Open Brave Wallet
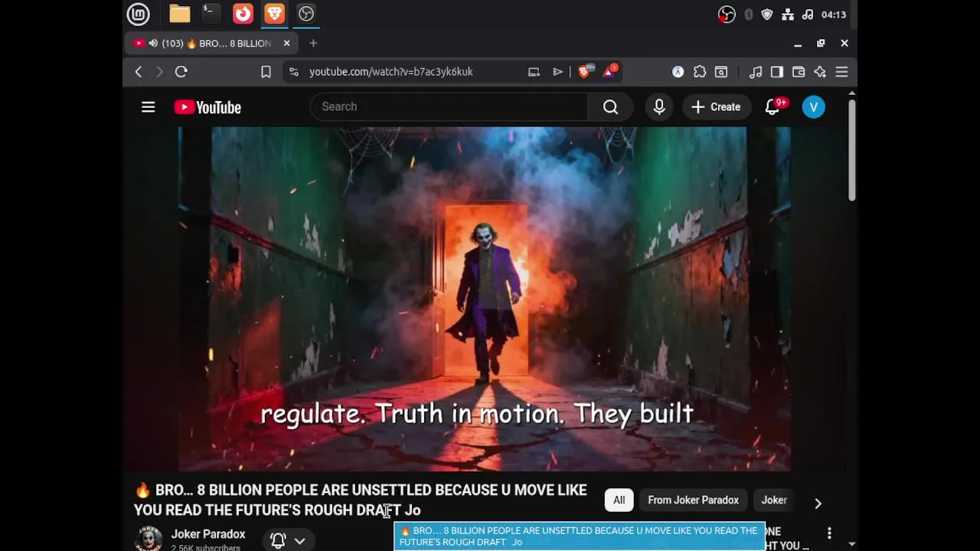 [799, 72]
